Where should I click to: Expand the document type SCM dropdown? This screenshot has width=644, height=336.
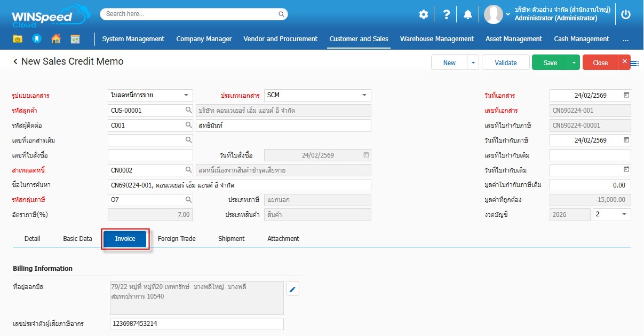click(364, 96)
